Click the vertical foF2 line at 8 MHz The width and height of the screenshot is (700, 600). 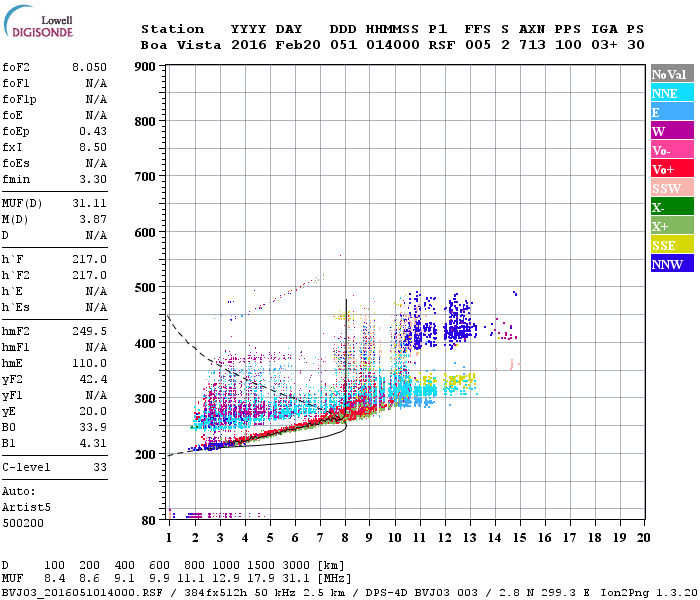click(x=346, y=357)
